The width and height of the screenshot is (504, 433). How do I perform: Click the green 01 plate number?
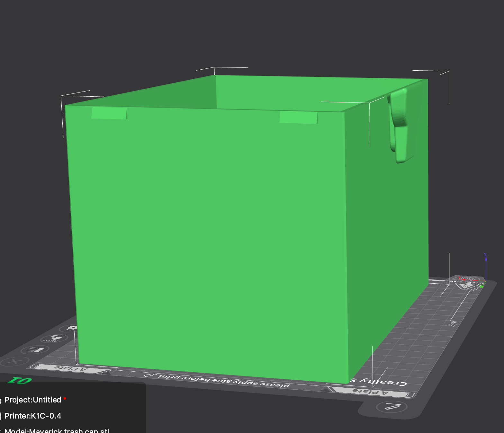[x=20, y=381]
